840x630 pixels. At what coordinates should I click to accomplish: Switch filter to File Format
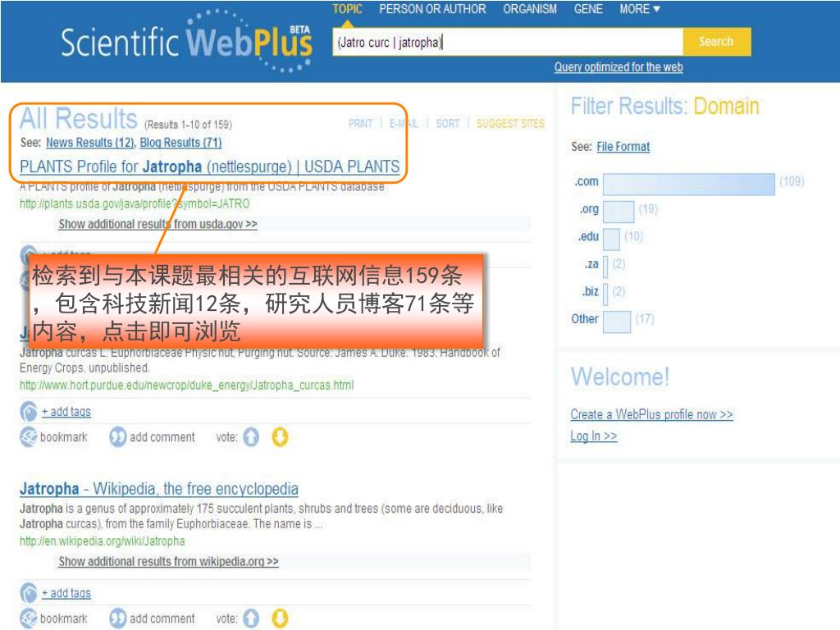pyautogui.click(x=623, y=147)
